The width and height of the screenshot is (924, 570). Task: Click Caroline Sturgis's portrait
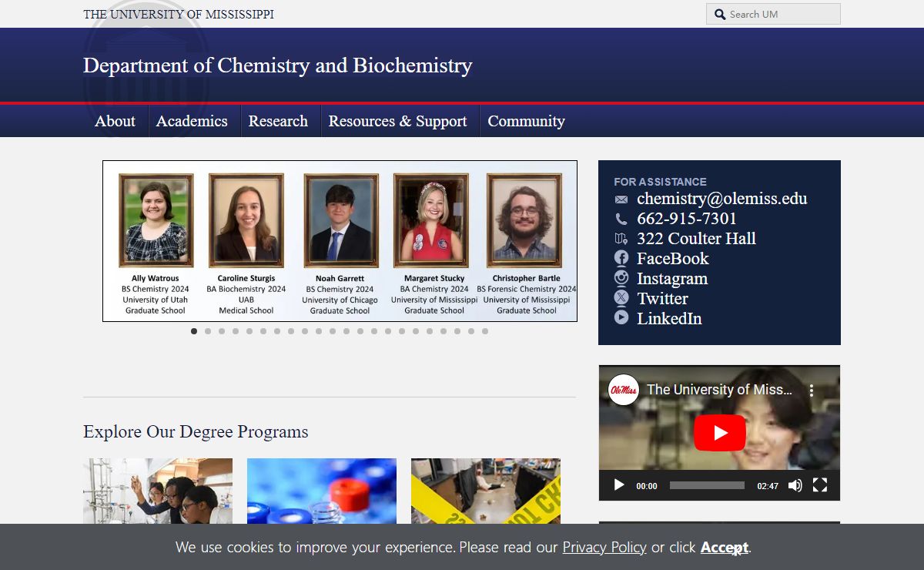pos(246,220)
